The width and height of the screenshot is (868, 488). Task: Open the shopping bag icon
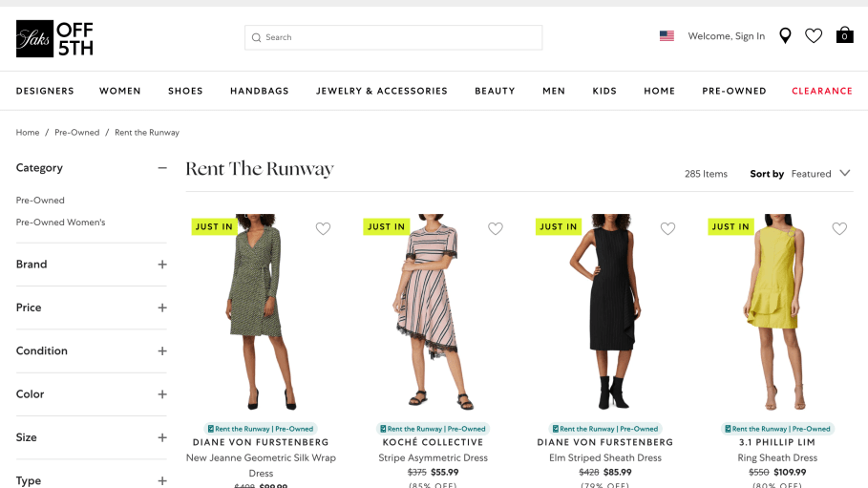(844, 35)
